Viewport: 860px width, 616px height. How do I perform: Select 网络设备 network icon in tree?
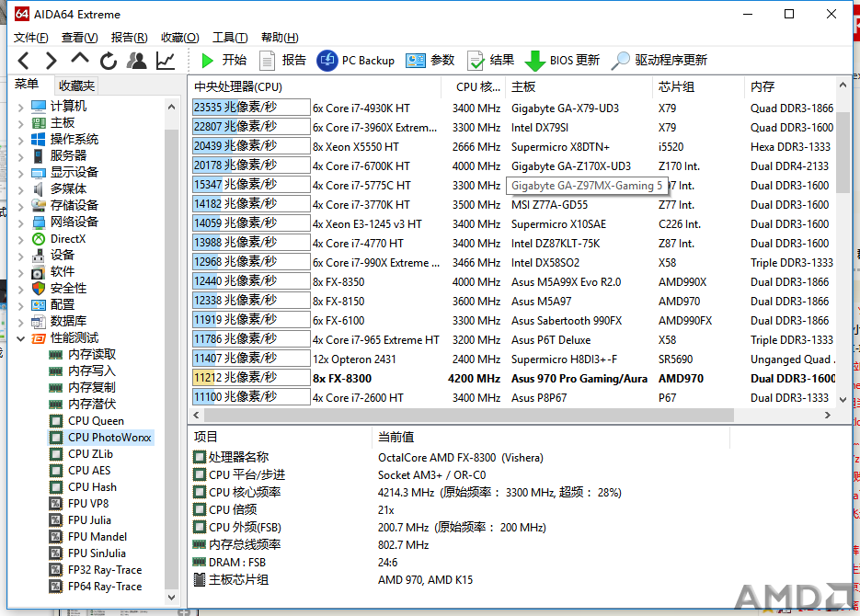pyautogui.click(x=39, y=222)
